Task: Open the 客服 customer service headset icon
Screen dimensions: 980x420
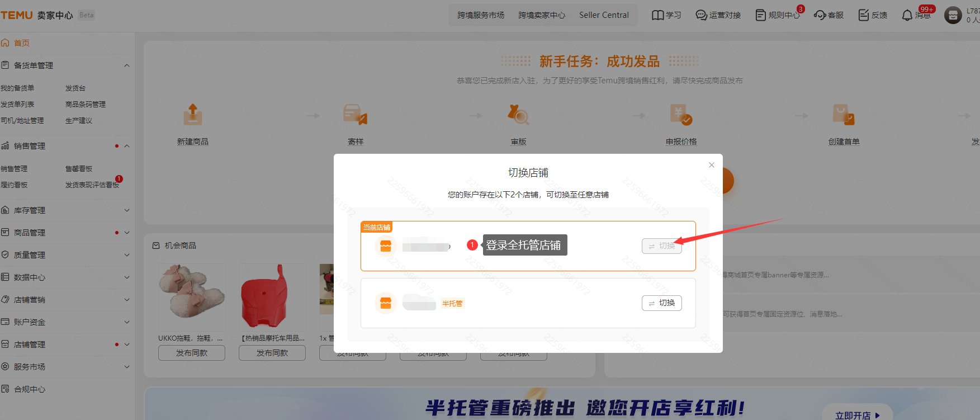Action: pyautogui.click(x=820, y=15)
